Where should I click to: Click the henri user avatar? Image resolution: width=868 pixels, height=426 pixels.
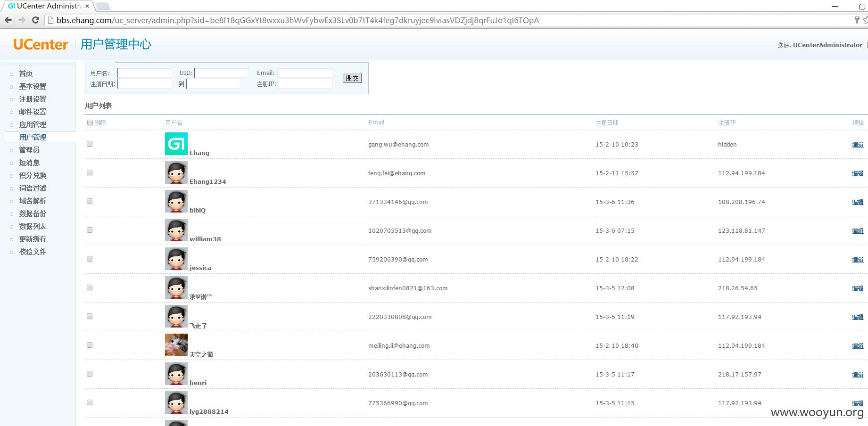tap(176, 374)
